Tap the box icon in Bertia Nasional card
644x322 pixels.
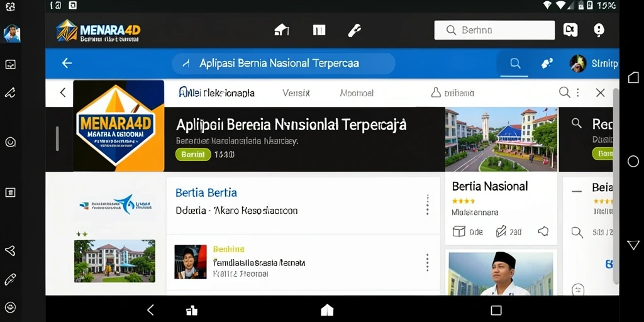(x=458, y=231)
